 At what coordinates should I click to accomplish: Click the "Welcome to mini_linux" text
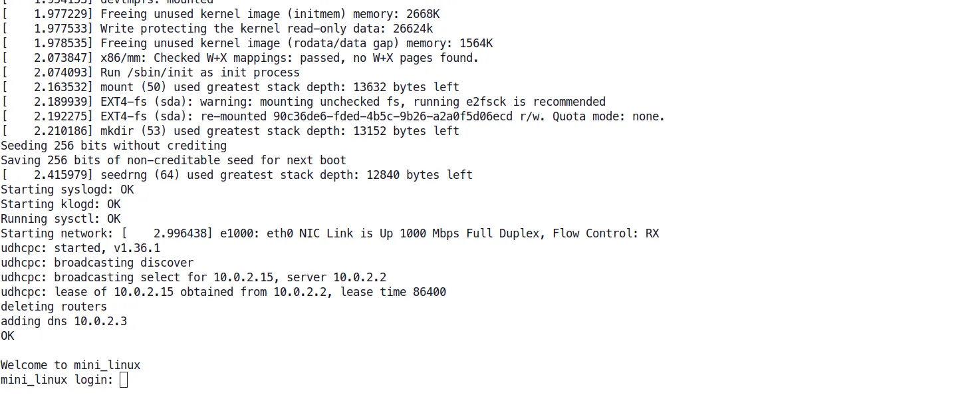70,365
